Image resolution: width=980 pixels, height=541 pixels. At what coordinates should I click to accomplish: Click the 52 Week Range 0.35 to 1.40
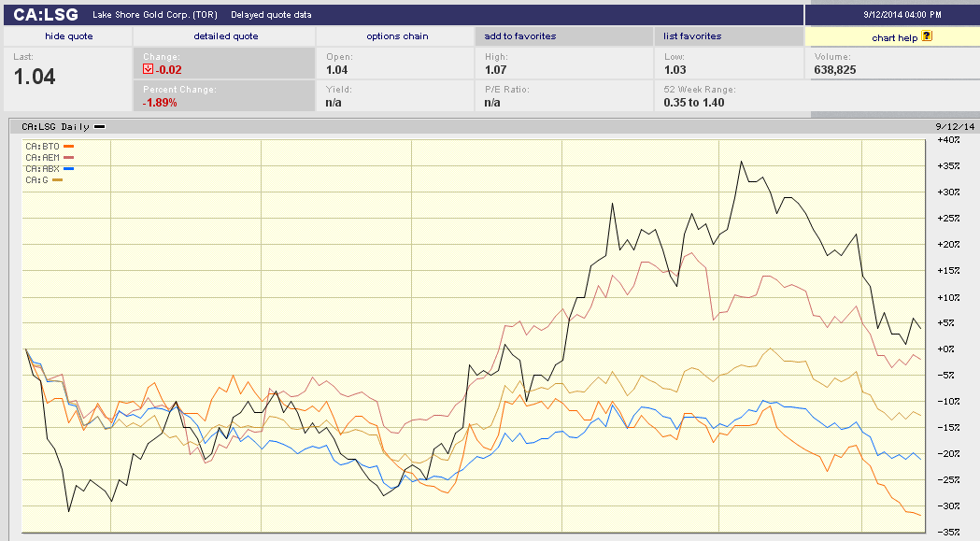[x=694, y=103]
